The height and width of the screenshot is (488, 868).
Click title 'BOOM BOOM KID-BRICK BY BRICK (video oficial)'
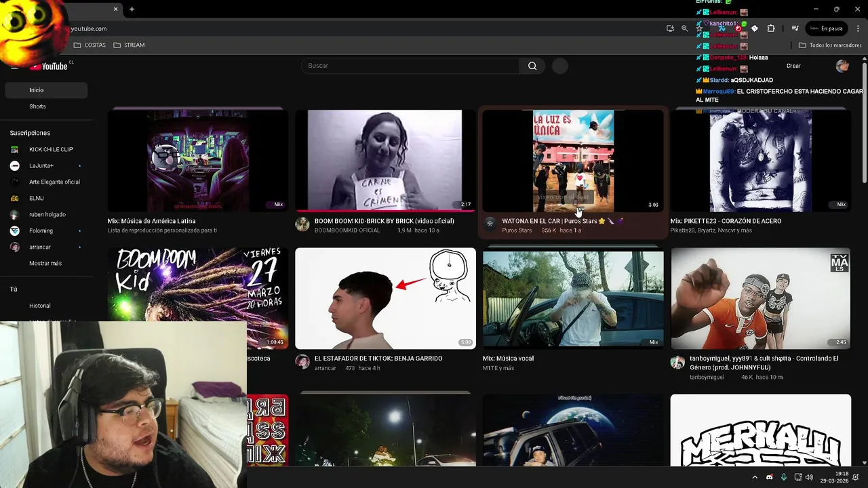384,221
